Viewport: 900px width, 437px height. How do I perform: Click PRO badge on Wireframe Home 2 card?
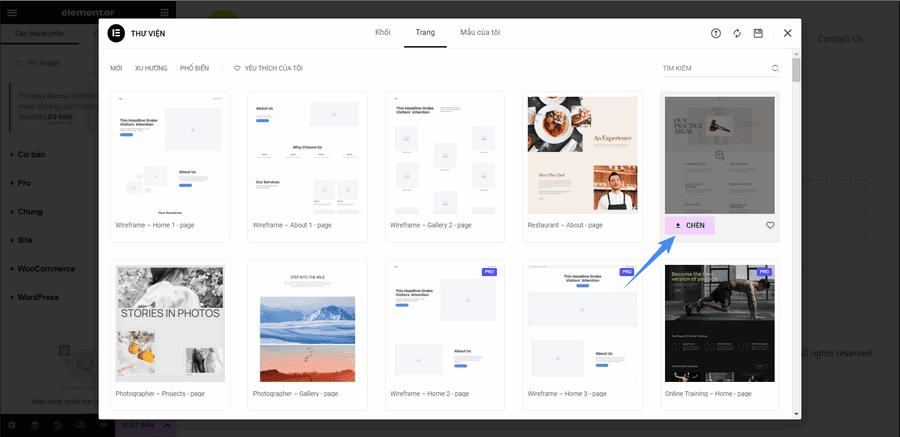489,272
